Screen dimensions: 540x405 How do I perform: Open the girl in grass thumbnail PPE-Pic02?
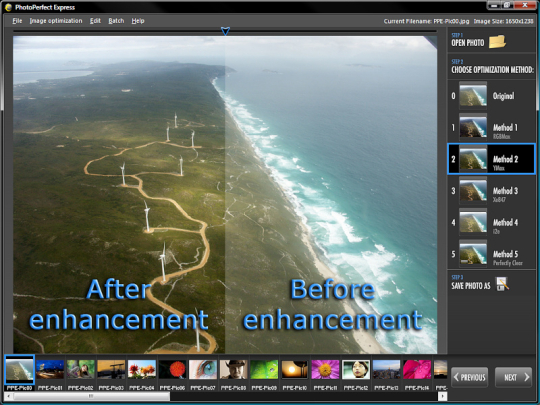click(81, 370)
